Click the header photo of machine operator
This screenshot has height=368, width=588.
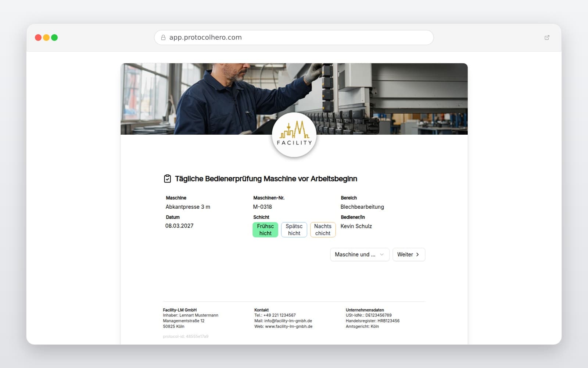pos(294,99)
